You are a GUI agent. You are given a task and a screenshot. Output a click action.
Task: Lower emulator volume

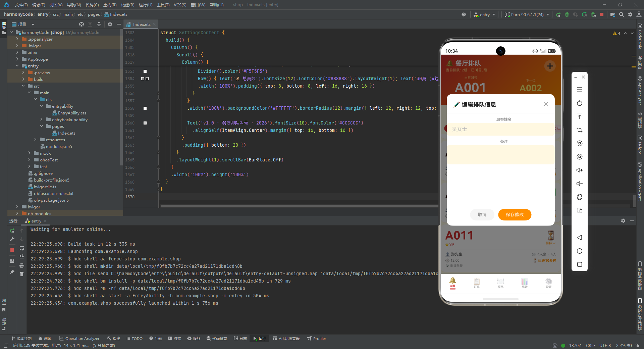580,184
